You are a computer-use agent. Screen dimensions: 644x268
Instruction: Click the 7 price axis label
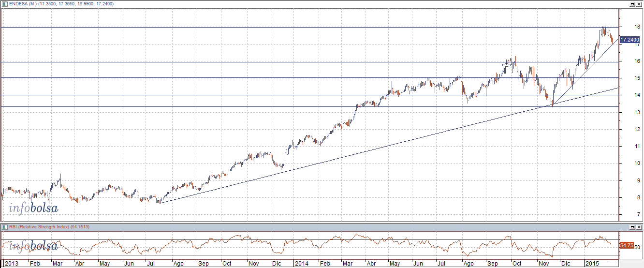tap(639, 214)
